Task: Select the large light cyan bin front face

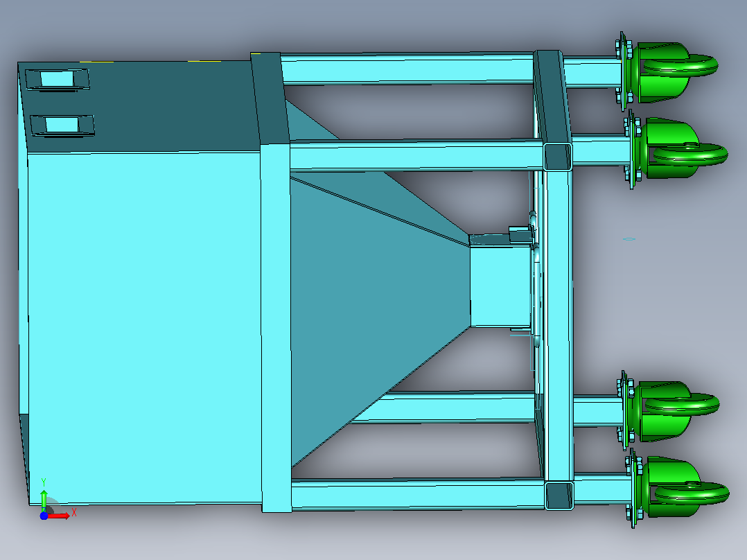Action: pos(144,328)
